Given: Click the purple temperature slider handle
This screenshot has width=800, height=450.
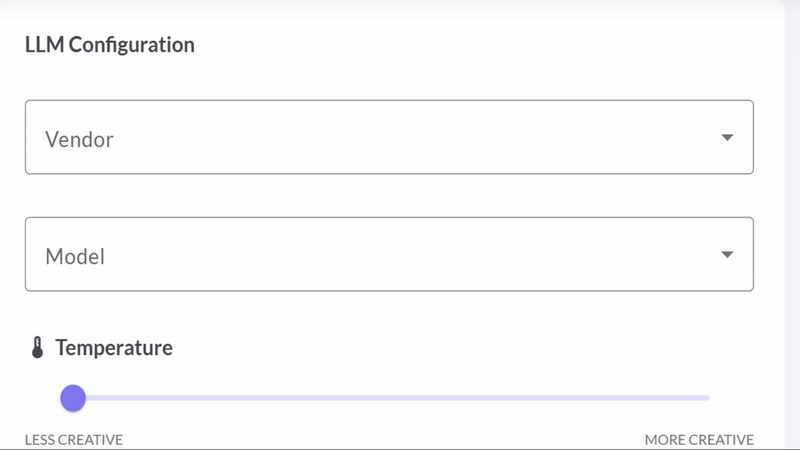Looking at the screenshot, I should point(73,398).
